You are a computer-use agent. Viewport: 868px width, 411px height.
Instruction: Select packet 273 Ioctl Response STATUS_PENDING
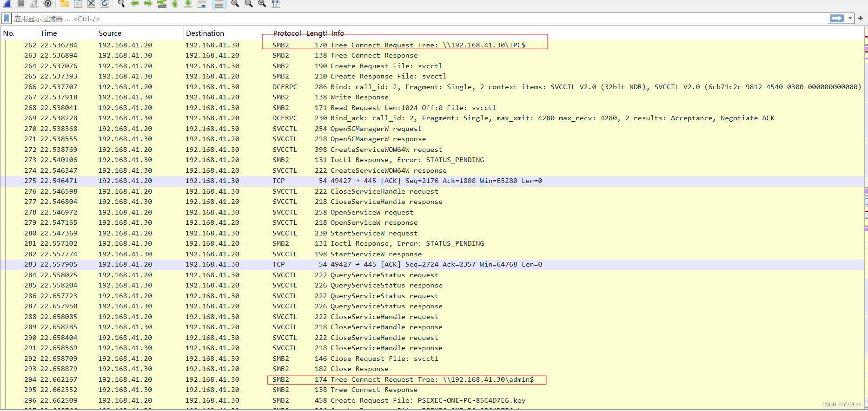coord(432,160)
